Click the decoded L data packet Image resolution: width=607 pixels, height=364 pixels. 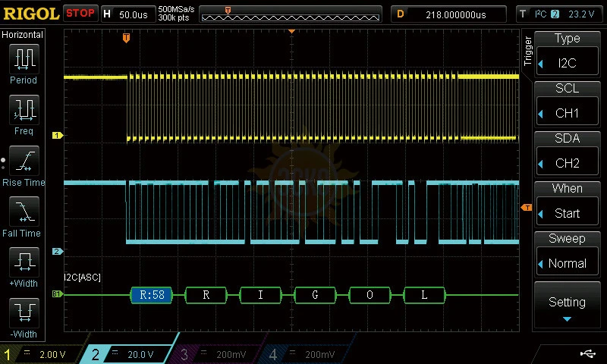[x=424, y=295]
